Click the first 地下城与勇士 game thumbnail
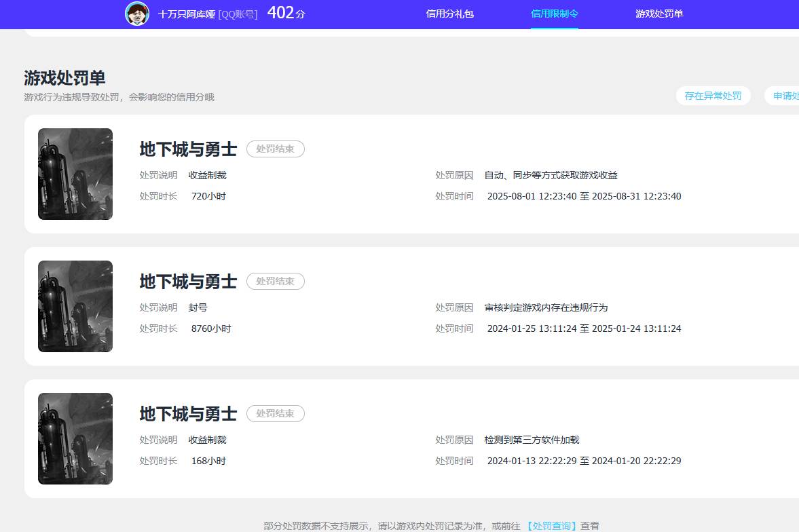799x532 pixels. point(75,174)
